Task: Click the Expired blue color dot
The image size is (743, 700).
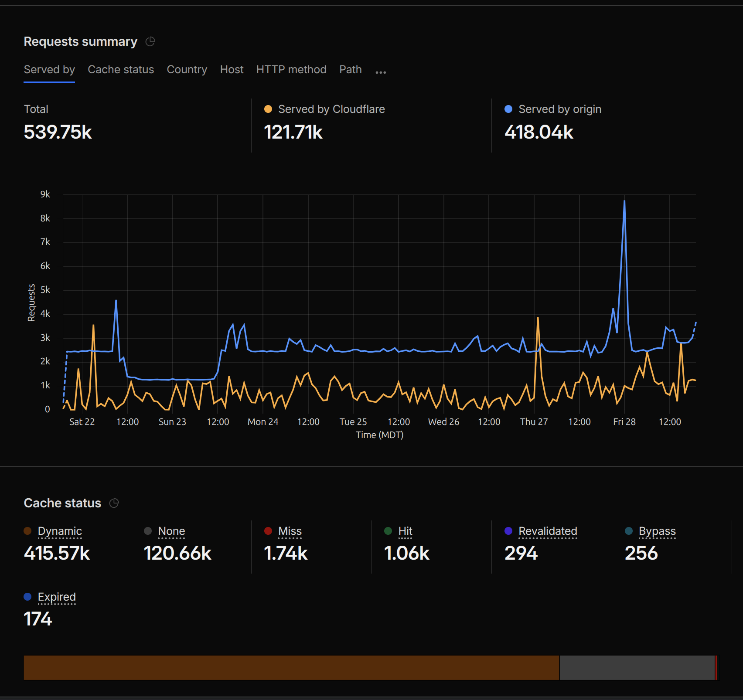Action: (x=27, y=597)
